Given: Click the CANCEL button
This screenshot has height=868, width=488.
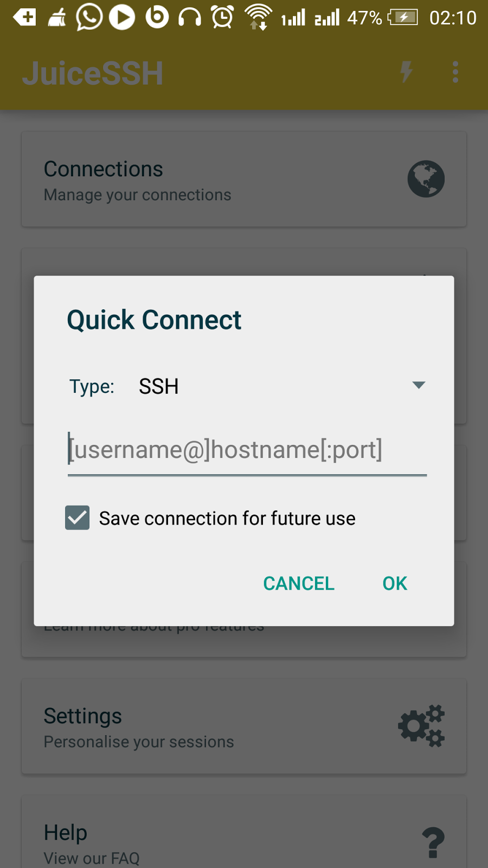Looking at the screenshot, I should 299,584.
